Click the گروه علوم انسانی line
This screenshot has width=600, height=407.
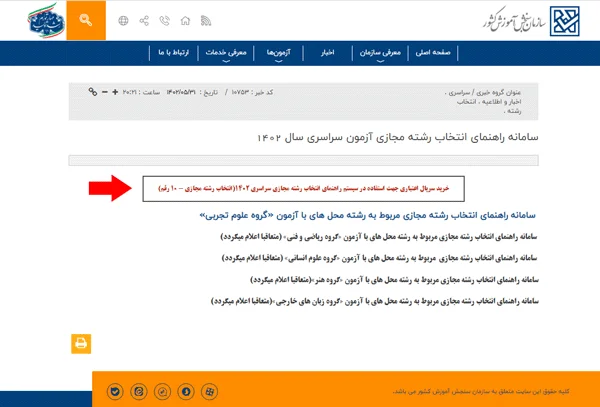[380, 258]
